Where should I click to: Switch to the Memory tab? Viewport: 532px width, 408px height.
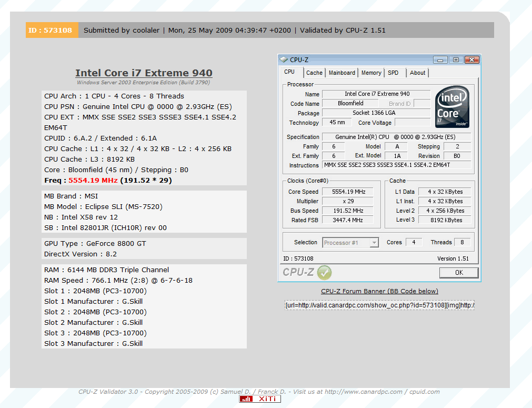point(371,73)
